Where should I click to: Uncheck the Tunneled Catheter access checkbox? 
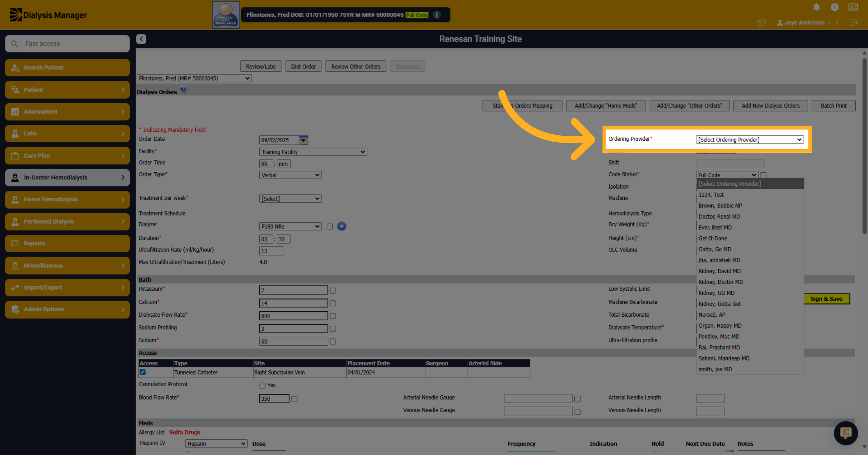click(x=143, y=372)
